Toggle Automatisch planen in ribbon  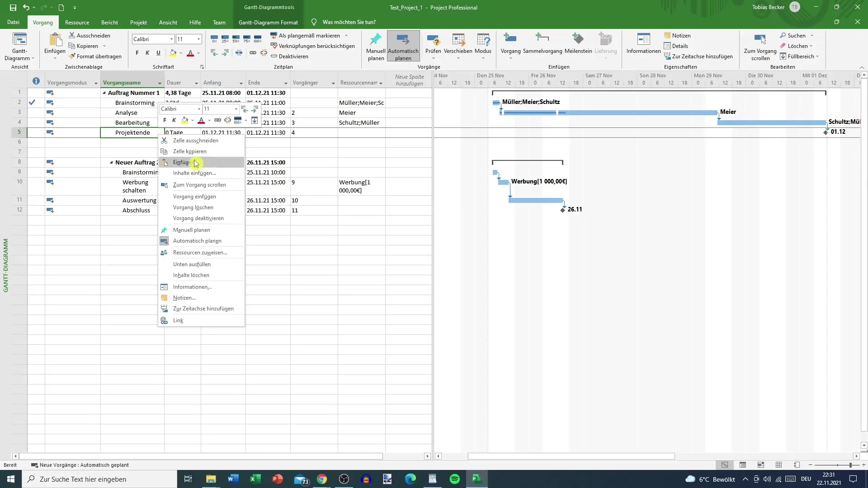tap(403, 47)
